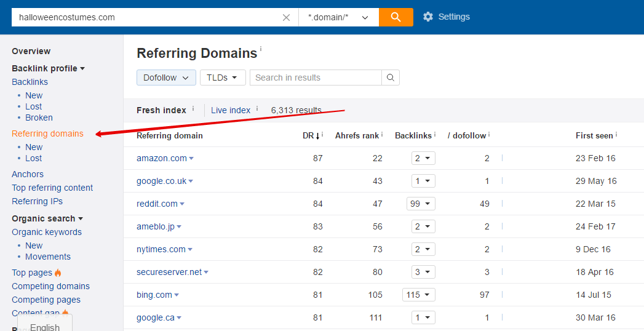The width and height of the screenshot is (644, 331).
Task: Click magnifier beside Search in results
Action: 391,78
